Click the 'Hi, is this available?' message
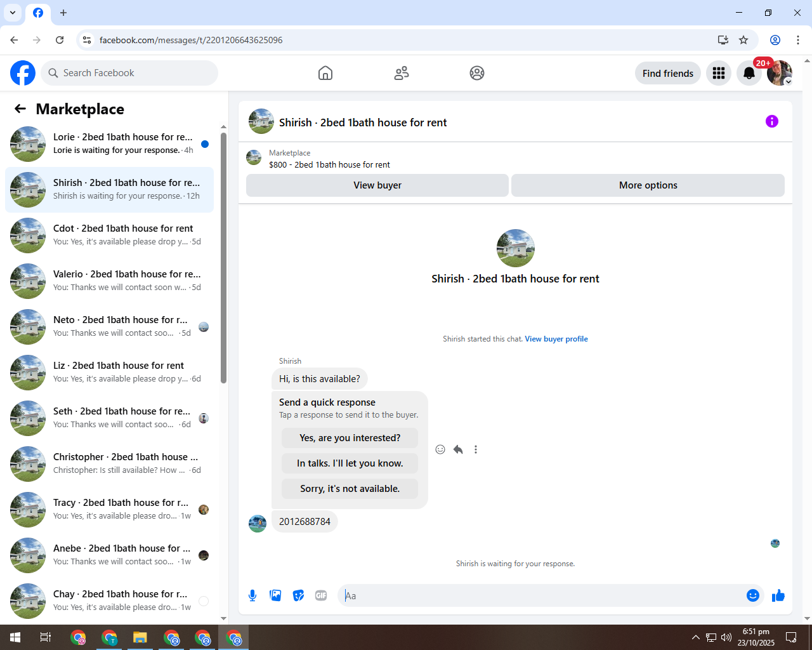This screenshot has width=812, height=650. 319,379
